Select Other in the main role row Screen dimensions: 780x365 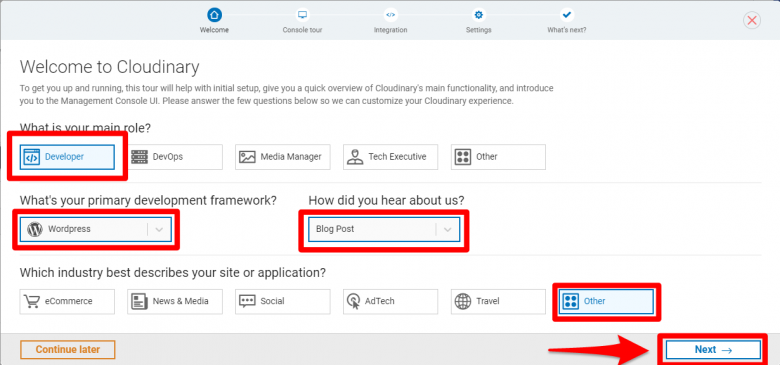pos(498,157)
